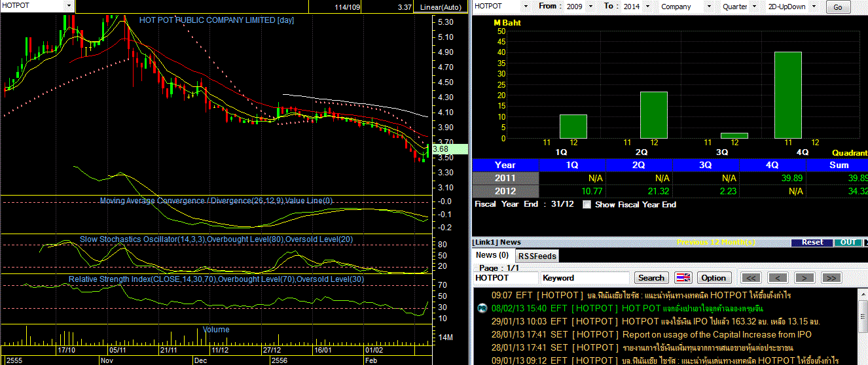Click the Previous 12 Month(s) label

716,242
